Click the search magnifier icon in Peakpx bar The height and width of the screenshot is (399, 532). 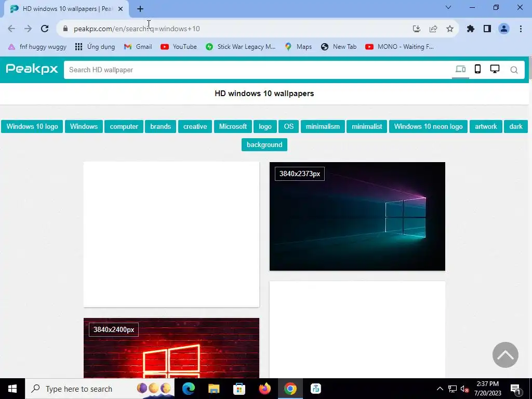point(514,70)
